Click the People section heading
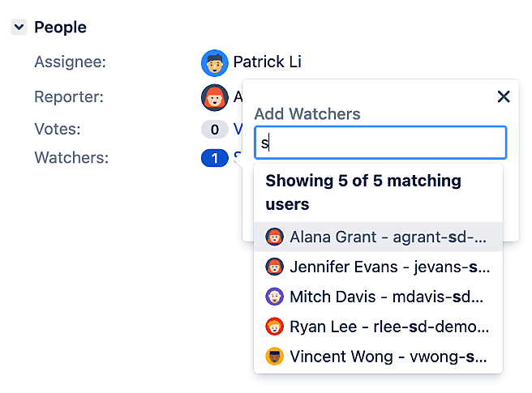This screenshot has width=532, height=393. click(x=60, y=27)
